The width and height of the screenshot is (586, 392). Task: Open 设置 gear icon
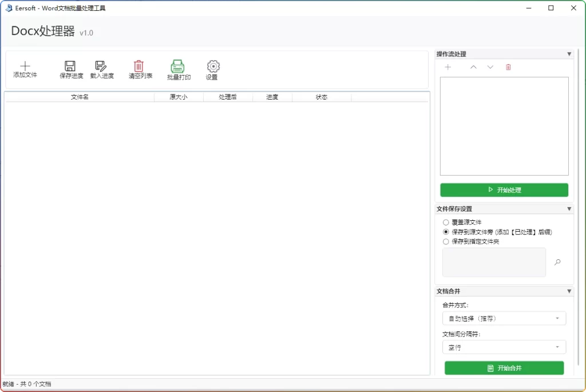213,66
